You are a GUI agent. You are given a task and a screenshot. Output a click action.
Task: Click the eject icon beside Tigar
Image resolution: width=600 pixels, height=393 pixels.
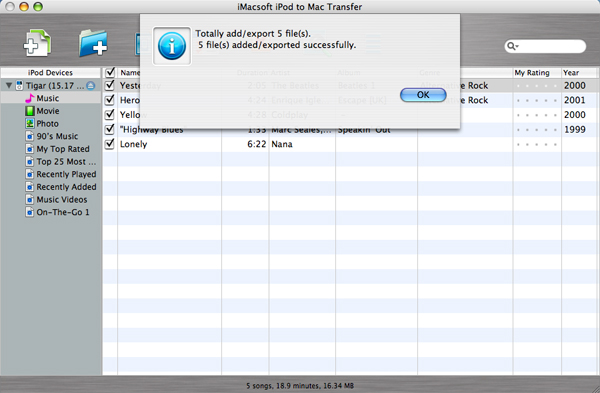coord(91,85)
